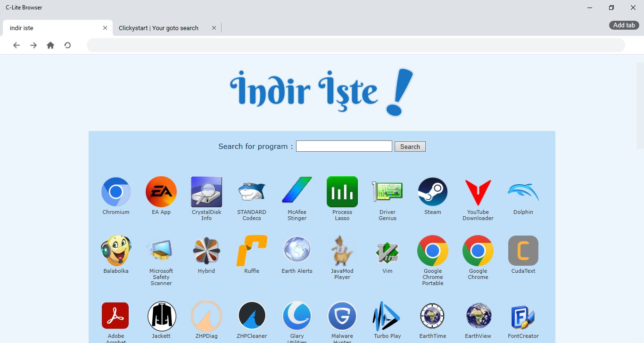Select the ZHPCleaner icon
The width and height of the screenshot is (644, 343).
click(x=252, y=316)
